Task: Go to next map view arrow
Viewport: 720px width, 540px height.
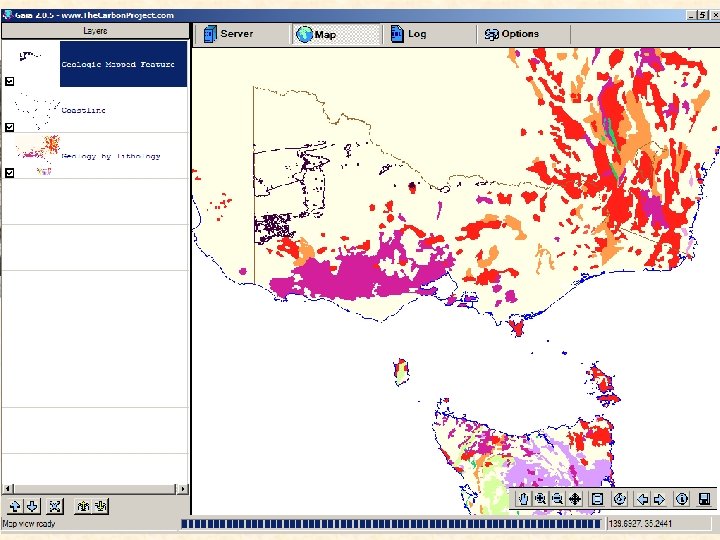Action: (x=659, y=499)
